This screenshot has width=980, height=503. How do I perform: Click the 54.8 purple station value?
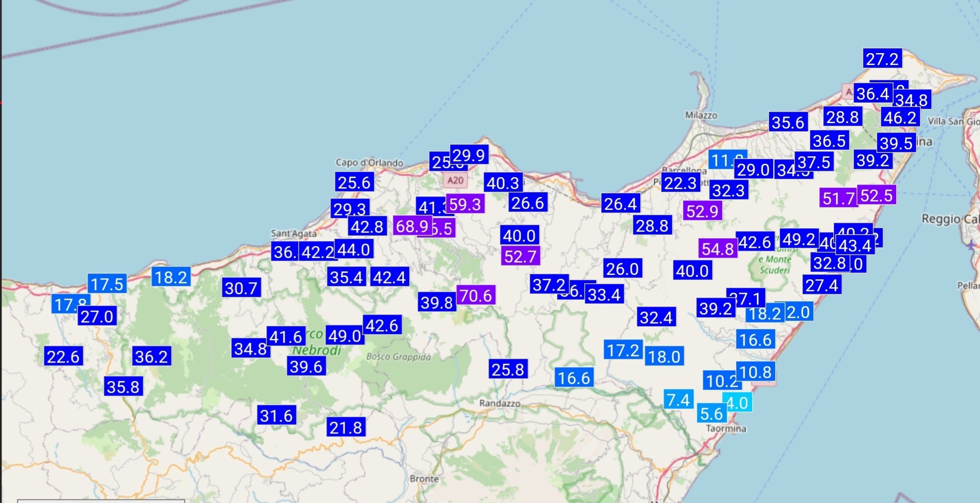718,249
